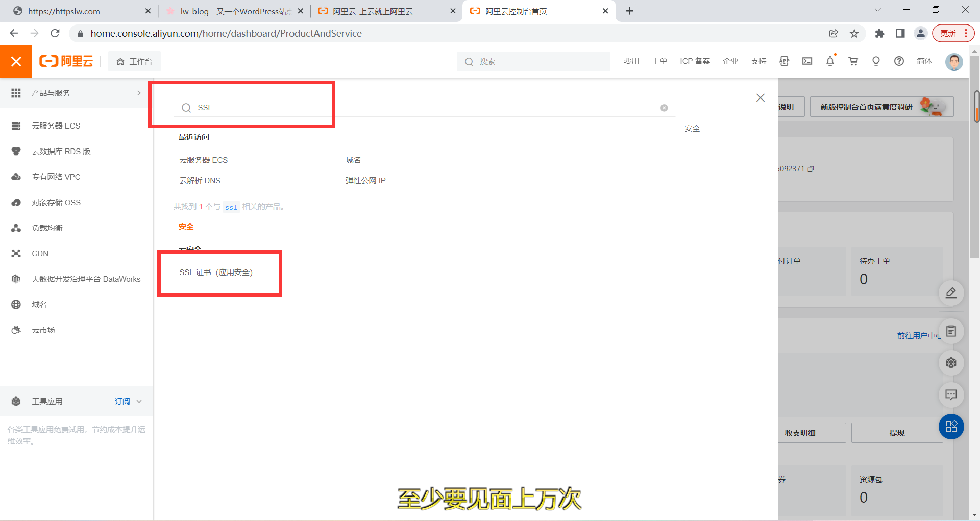Open Cloud Shell terminal icon
The width and height of the screenshot is (980, 521).
pyautogui.click(x=807, y=61)
